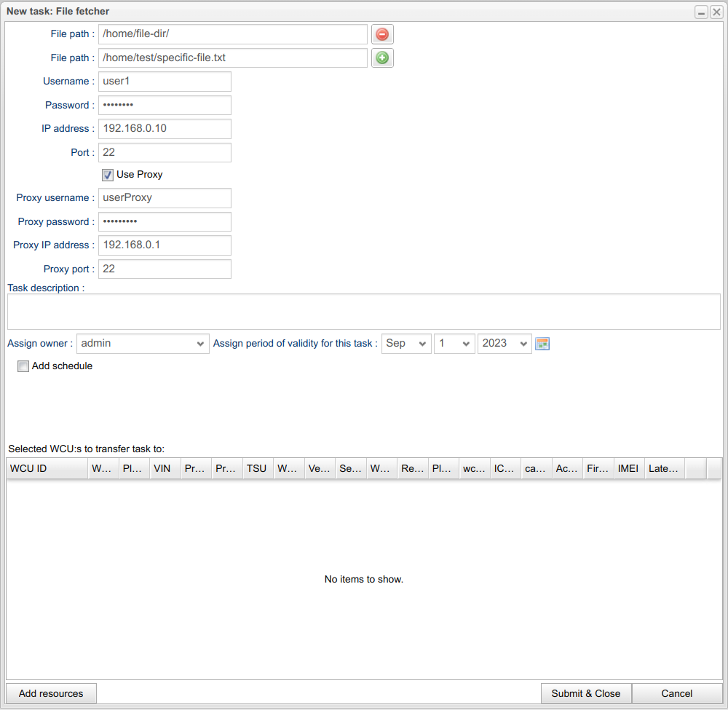Add another file path with green plus
728x710 pixels.
(382, 58)
